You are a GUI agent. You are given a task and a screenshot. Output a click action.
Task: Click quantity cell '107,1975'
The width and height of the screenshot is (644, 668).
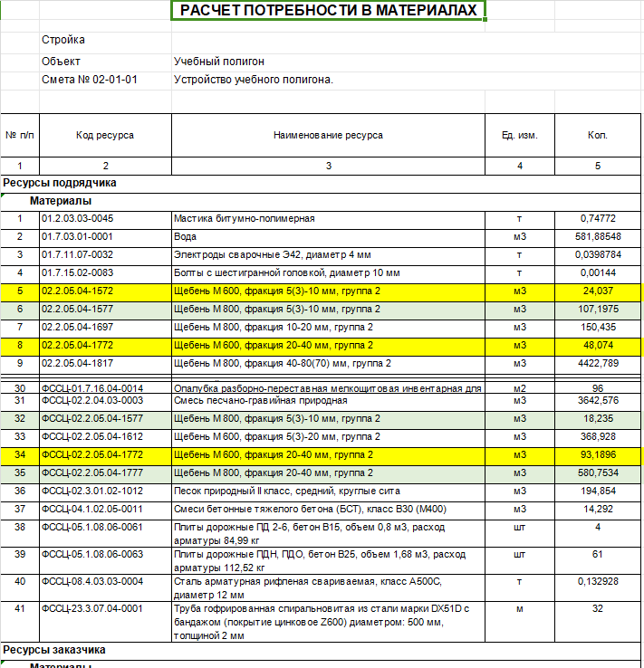point(598,310)
